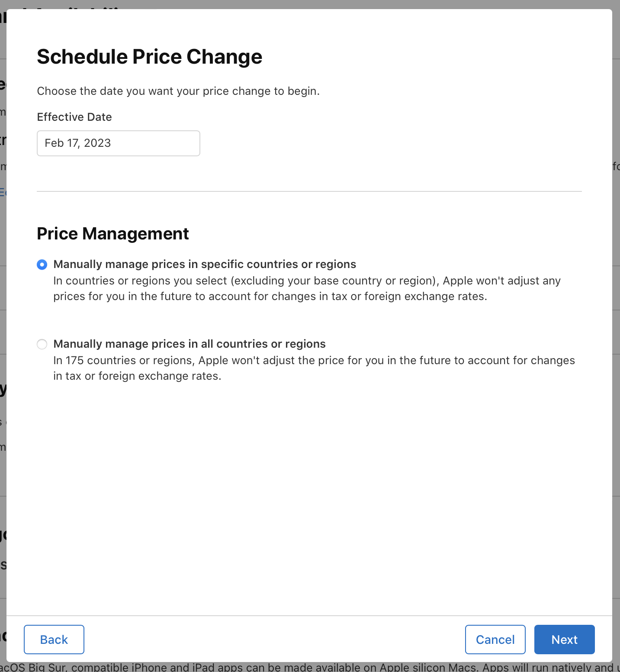Click the Effective Date label

pyautogui.click(x=74, y=117)
